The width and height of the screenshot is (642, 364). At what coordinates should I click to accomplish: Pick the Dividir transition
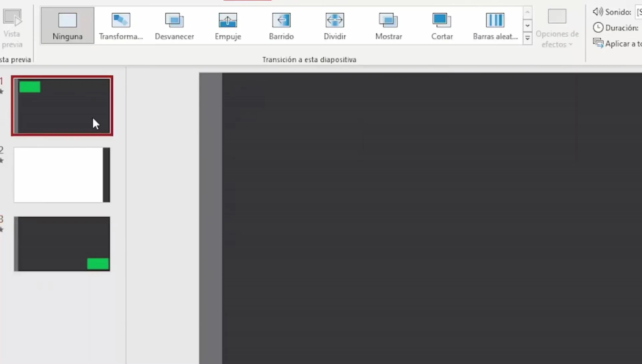click(335, 26)
